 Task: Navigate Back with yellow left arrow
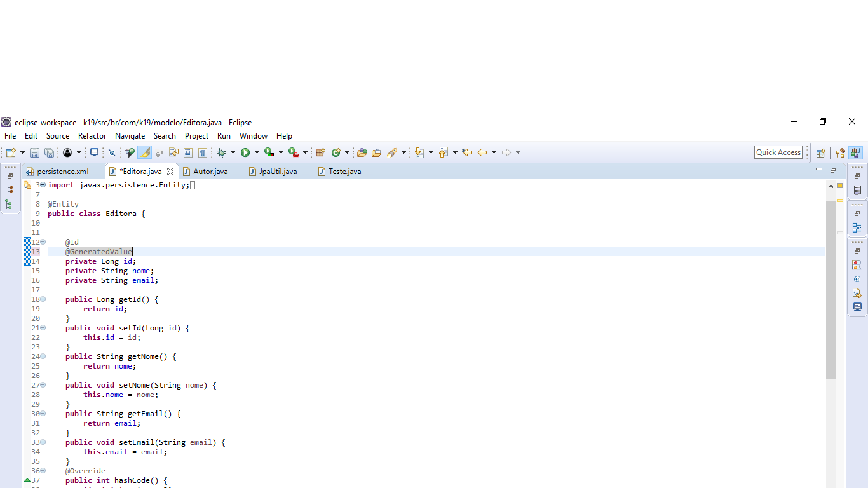click(x=482, y=152)
